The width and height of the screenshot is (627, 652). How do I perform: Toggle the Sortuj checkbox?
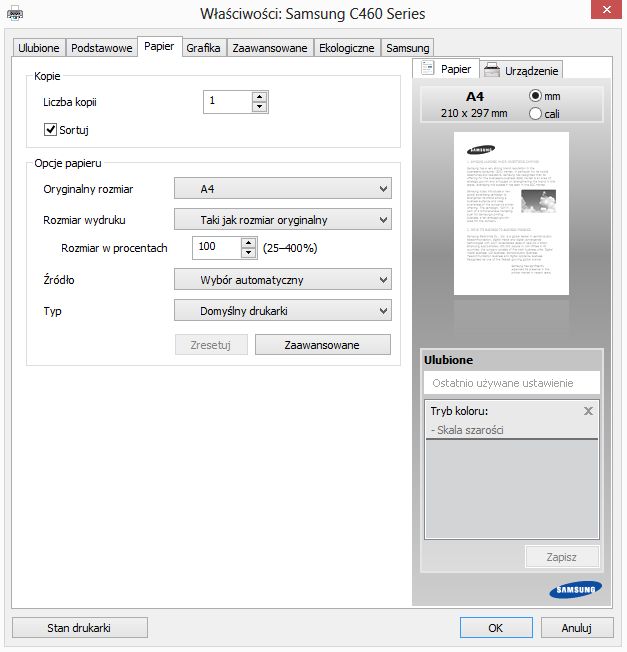(50, 129)
